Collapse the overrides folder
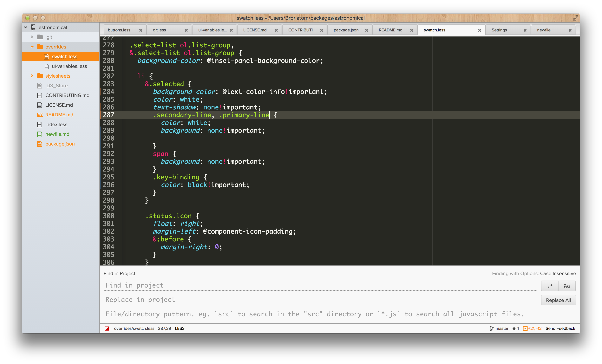The image size is (602, 364). point(32,47)
